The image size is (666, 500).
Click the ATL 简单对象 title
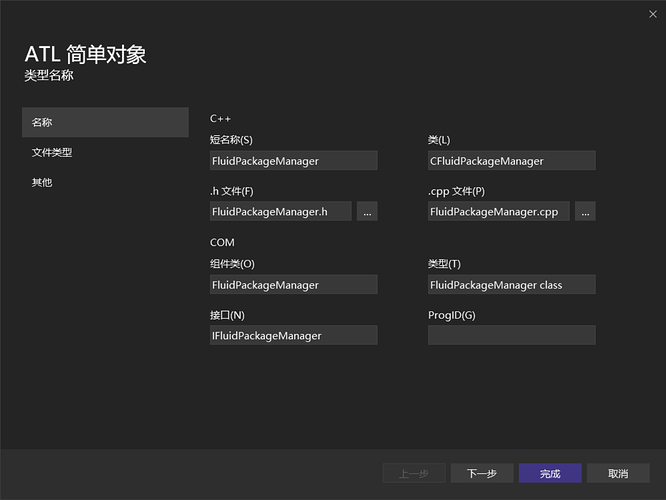point(85,54)
